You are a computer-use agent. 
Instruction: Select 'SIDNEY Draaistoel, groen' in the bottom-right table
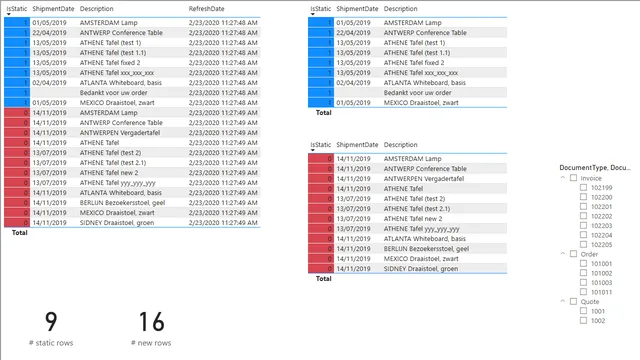click(x=420, y=269)
